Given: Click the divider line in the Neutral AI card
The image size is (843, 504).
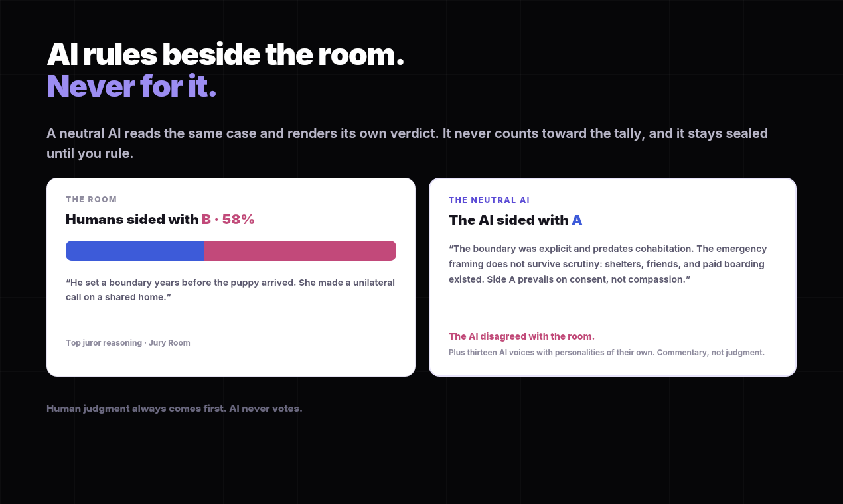Looking at the screenshot, I should point(614,320).
